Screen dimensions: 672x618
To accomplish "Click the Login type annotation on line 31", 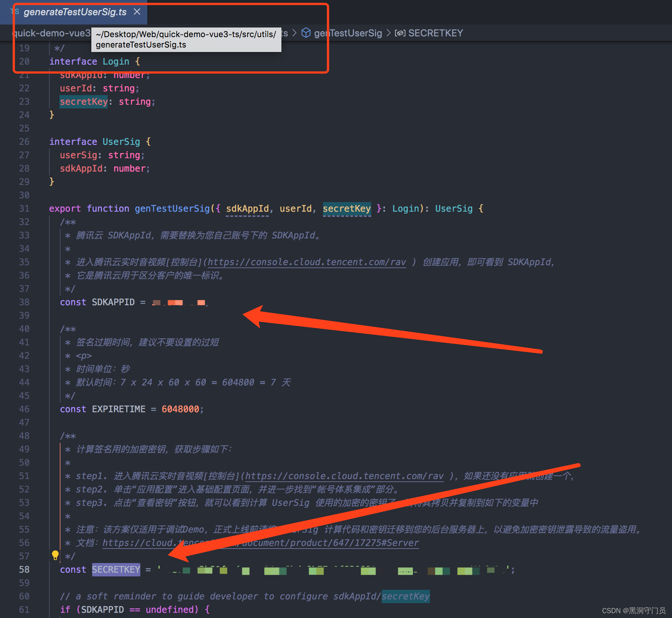I will (406, 209).
